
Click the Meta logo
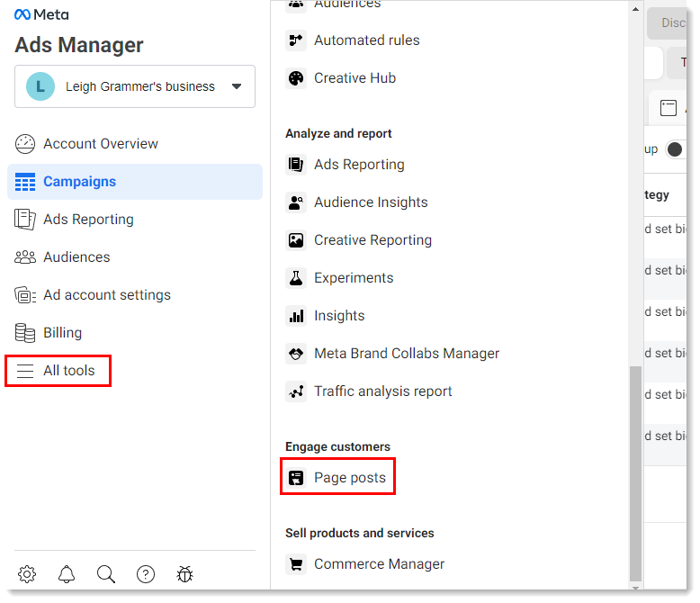coord(41,14)
